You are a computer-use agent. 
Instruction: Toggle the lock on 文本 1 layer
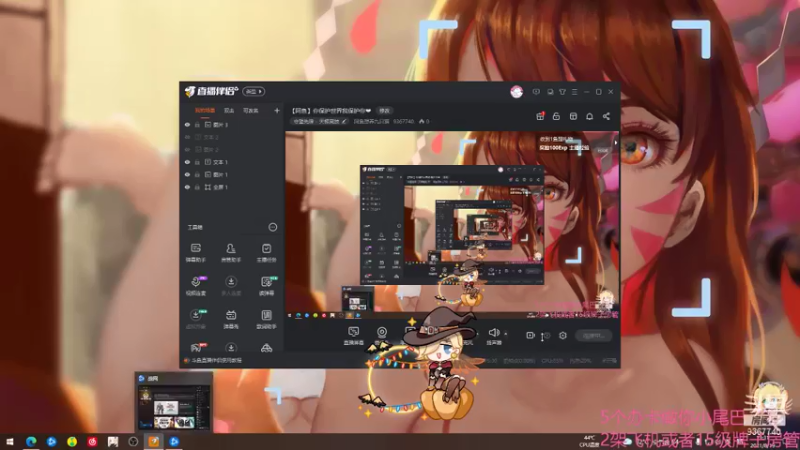pyautogui.click(x=197, y=162)
